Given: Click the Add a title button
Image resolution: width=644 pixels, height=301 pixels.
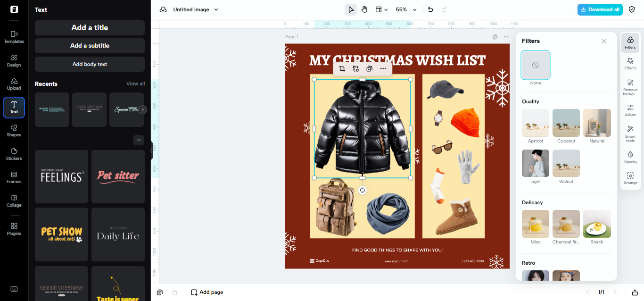Looking at the screenshot, I should click(90, 28).
